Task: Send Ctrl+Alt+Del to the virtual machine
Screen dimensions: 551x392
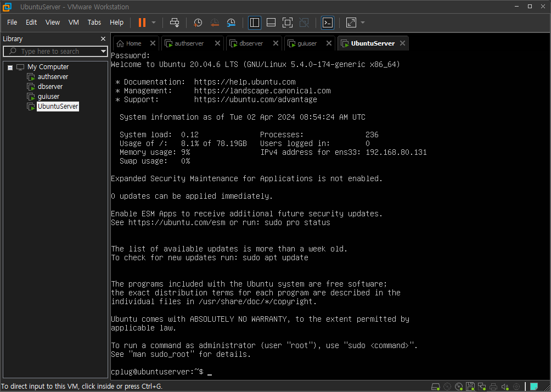Action: 175,23
